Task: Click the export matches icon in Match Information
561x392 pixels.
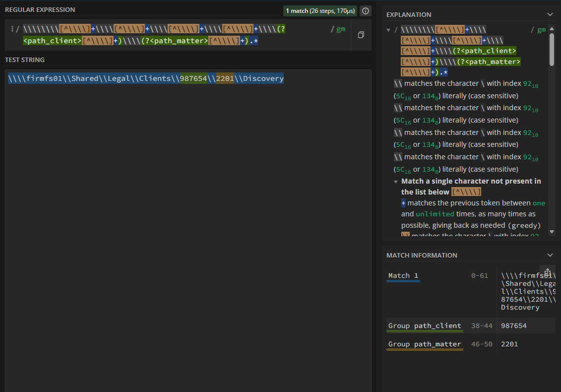Action: point(548,272)
